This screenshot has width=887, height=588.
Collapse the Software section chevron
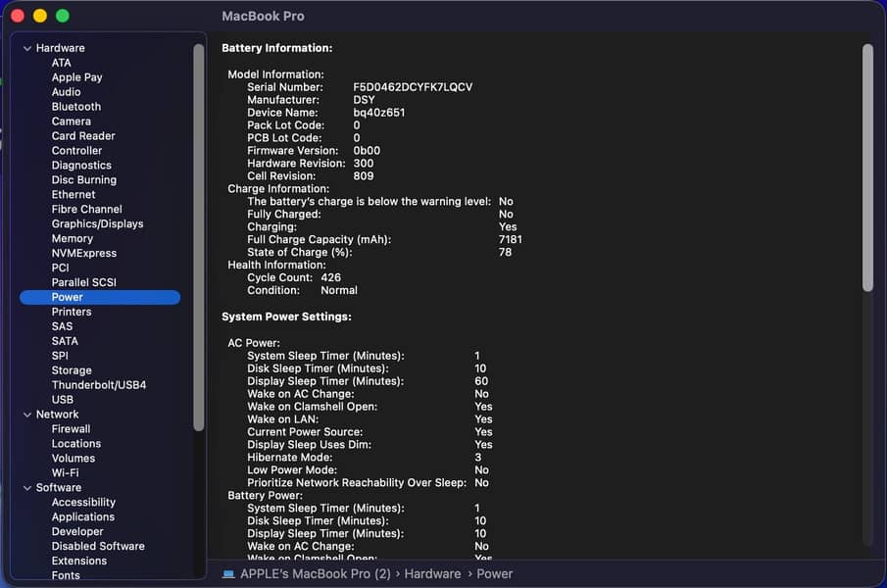(27, 488)
